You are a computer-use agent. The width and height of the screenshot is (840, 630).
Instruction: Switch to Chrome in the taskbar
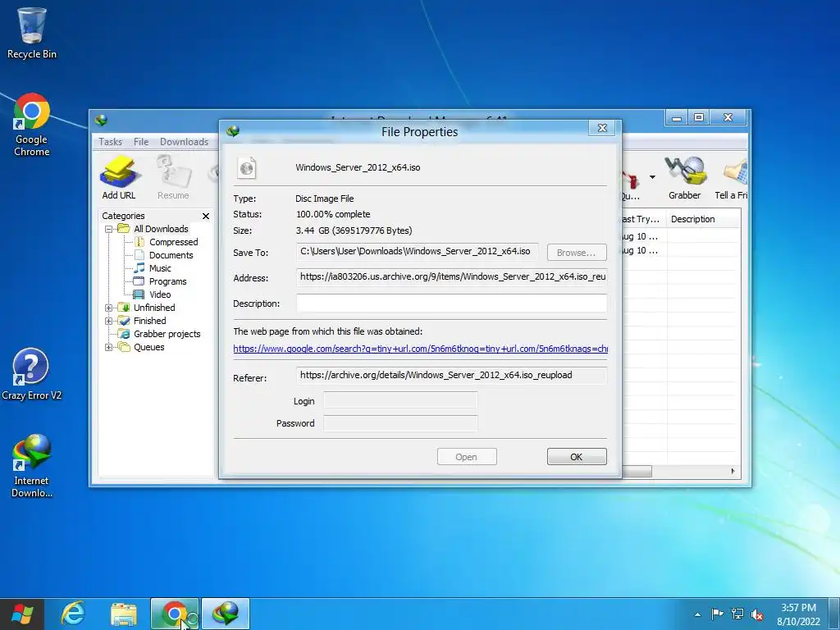pos(175,614)
